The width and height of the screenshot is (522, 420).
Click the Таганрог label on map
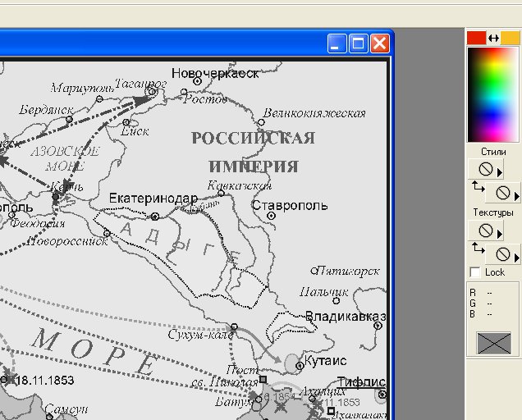140,84
